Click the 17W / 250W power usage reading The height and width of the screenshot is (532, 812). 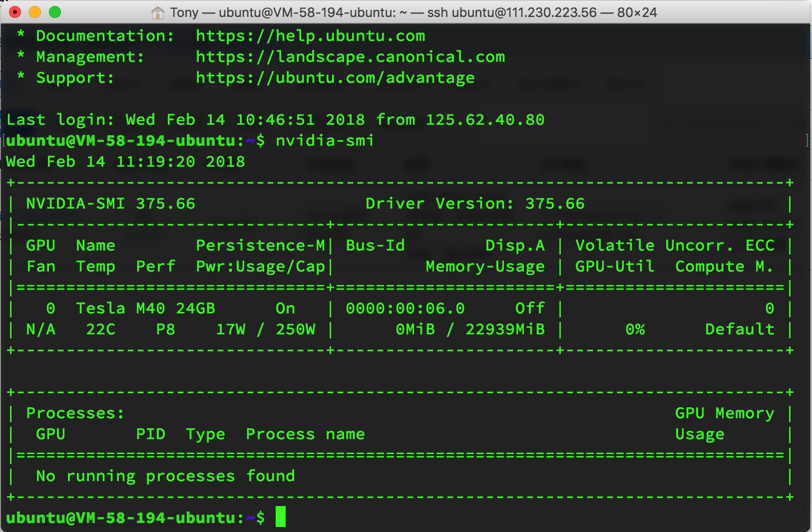coord(266,329)
